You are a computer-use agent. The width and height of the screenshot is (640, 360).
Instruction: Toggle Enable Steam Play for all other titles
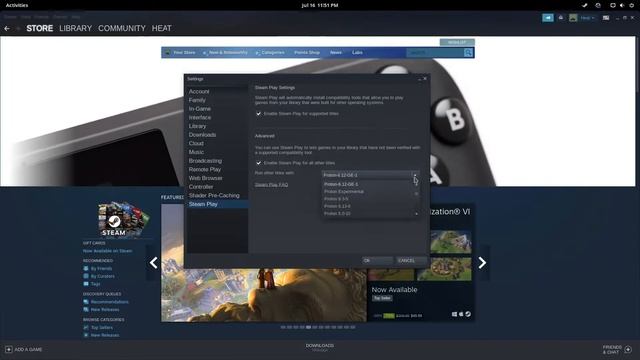point(258,163)
